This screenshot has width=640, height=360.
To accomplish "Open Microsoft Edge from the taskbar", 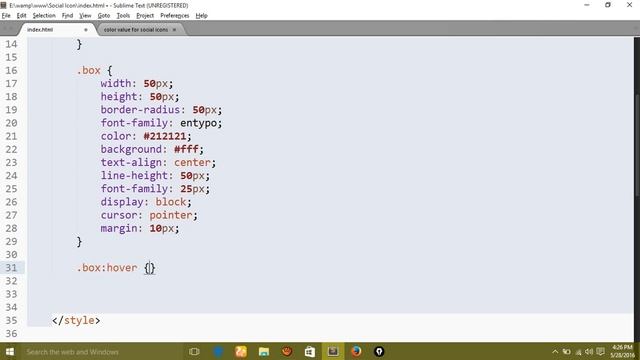I will 218,351.
